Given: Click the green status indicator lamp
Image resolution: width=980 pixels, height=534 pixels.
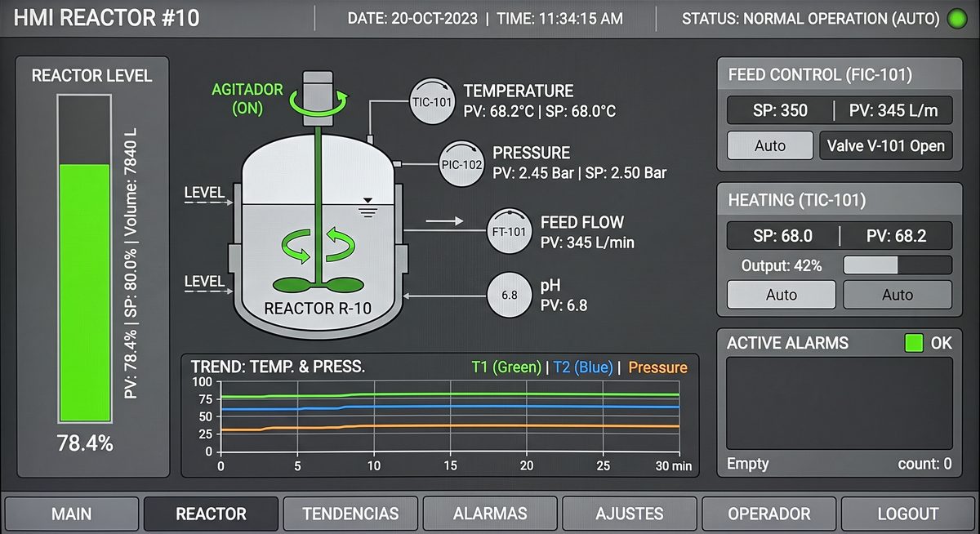Looking at the screenshot, I should (x=957, y=19).
